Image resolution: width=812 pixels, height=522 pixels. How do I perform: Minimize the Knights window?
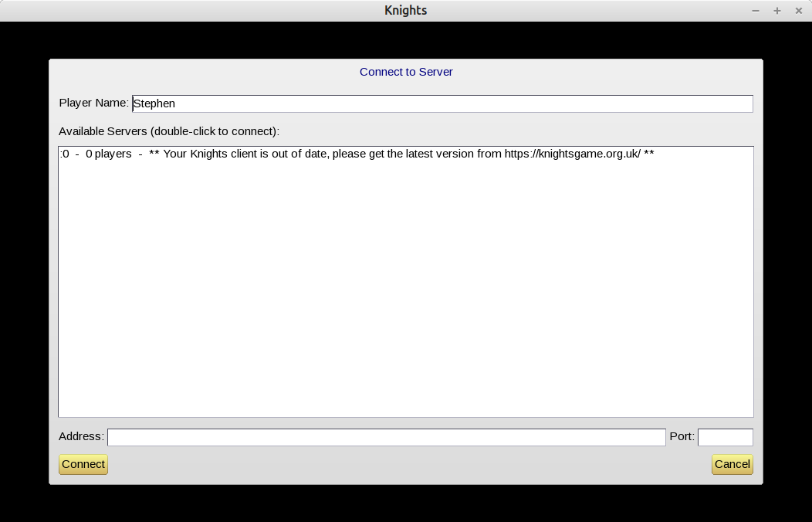coord(756,10)
